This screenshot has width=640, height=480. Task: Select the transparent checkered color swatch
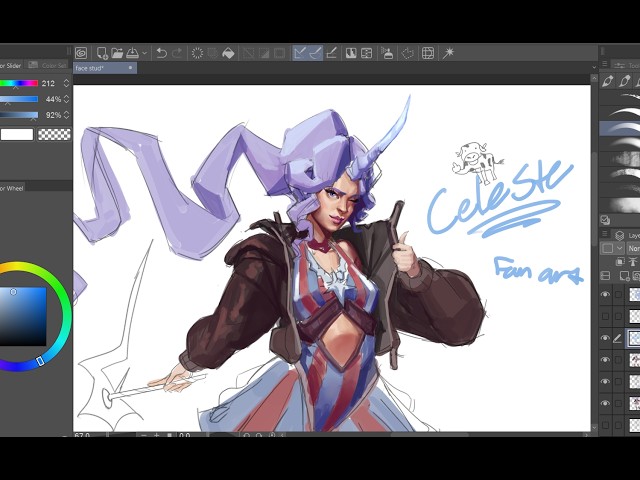(x=54, y=134)
